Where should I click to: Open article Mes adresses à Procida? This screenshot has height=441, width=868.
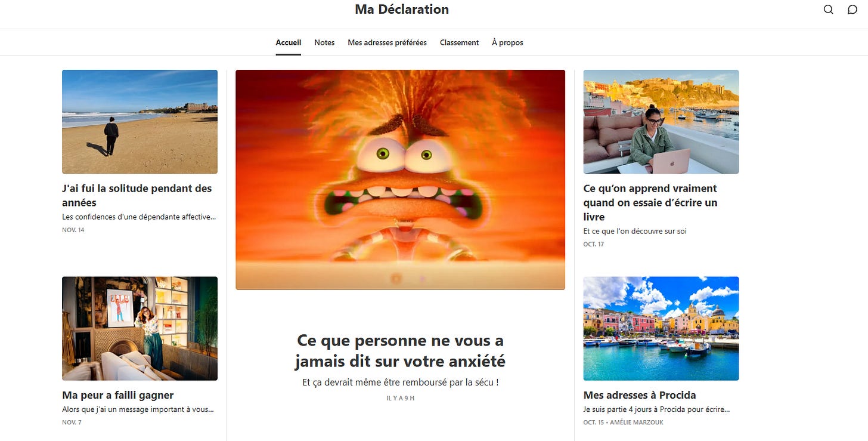tap(640, 395)
